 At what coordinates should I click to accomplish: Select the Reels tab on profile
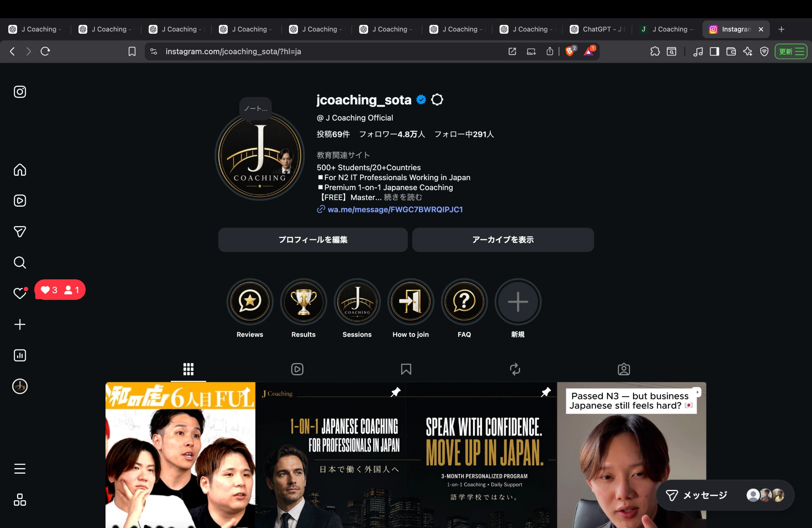tap(297, 369)
